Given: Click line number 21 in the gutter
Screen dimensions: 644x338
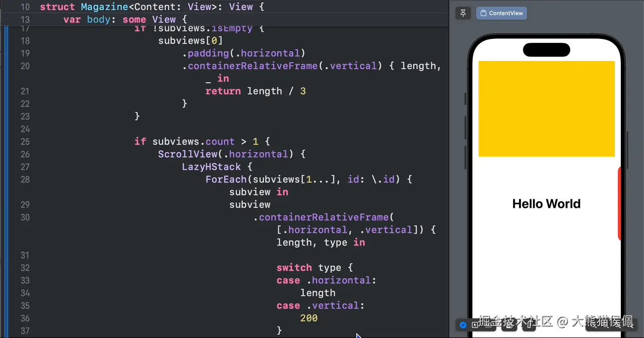Looking at the screenshot, I should pos(25,91).
